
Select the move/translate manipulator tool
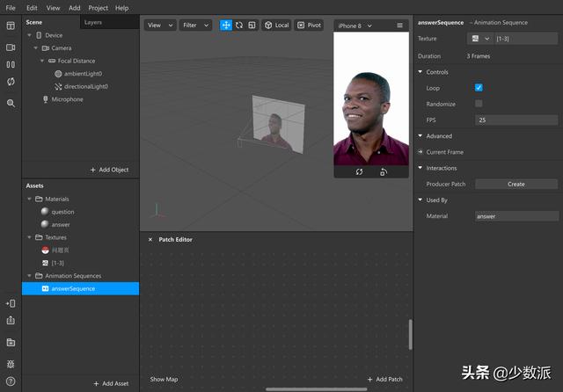click(x=226, y=25)
